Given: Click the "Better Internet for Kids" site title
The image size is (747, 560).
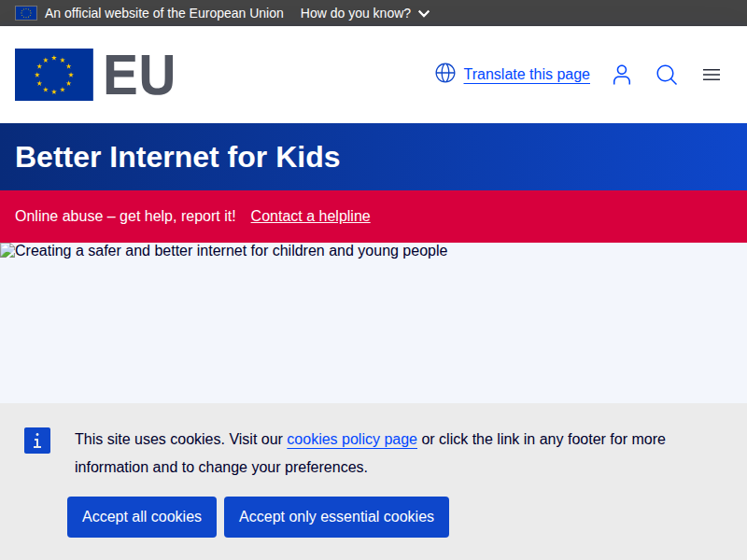Looking at the screenshot, I should 177,157.
